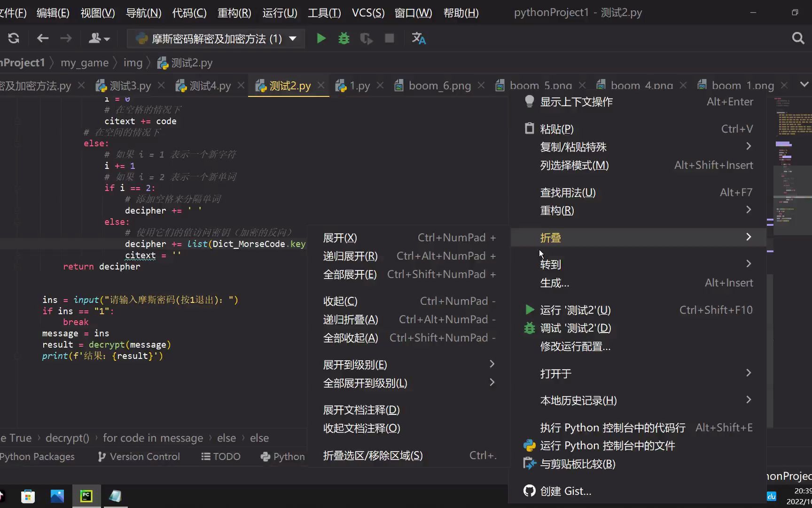Open the user account icon dropdown
This screenshot has width=812, height=508.
pyautogui.click(x=99, y=39)
